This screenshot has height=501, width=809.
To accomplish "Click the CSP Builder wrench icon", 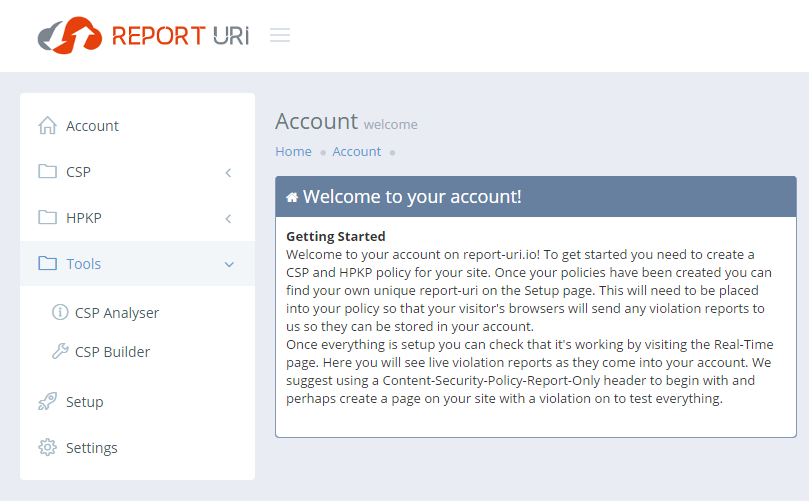I will tap(60, 351).
